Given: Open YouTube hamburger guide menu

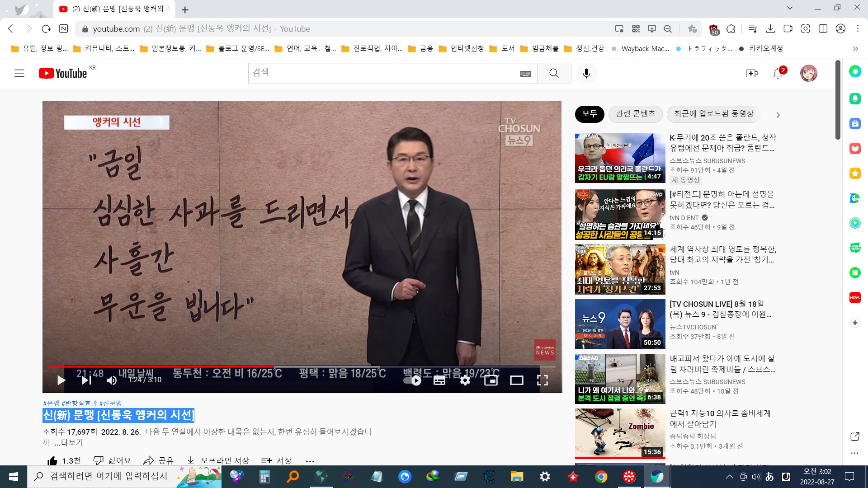Looking at the screenshot, I should coord(19,73).
